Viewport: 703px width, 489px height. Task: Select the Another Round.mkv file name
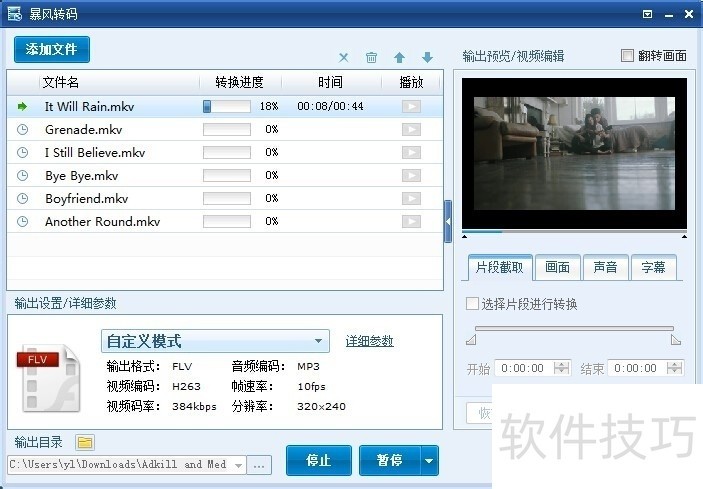tap(102, 221)
